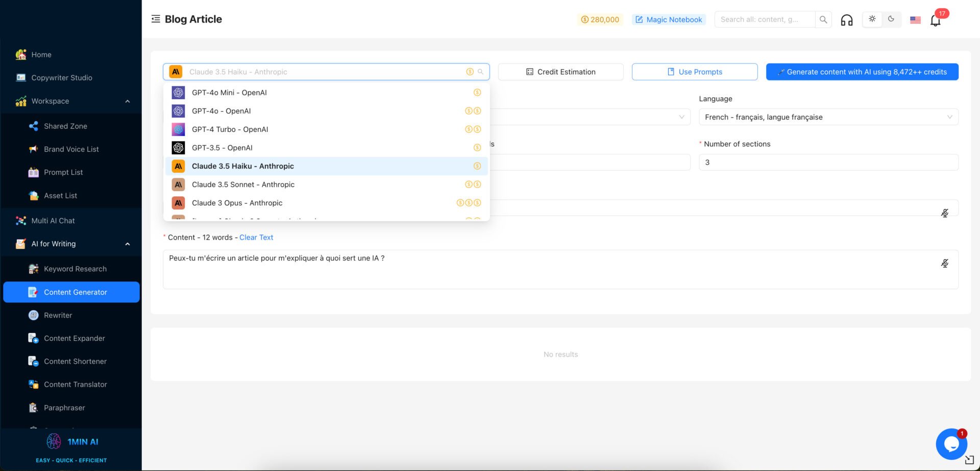Collapse the Workspace section chevron
The image size is (980, 471).
[128, 101]
